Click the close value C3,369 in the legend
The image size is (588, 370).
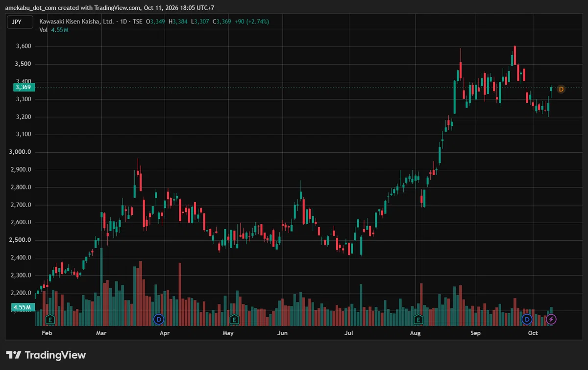tap(222, 22)
